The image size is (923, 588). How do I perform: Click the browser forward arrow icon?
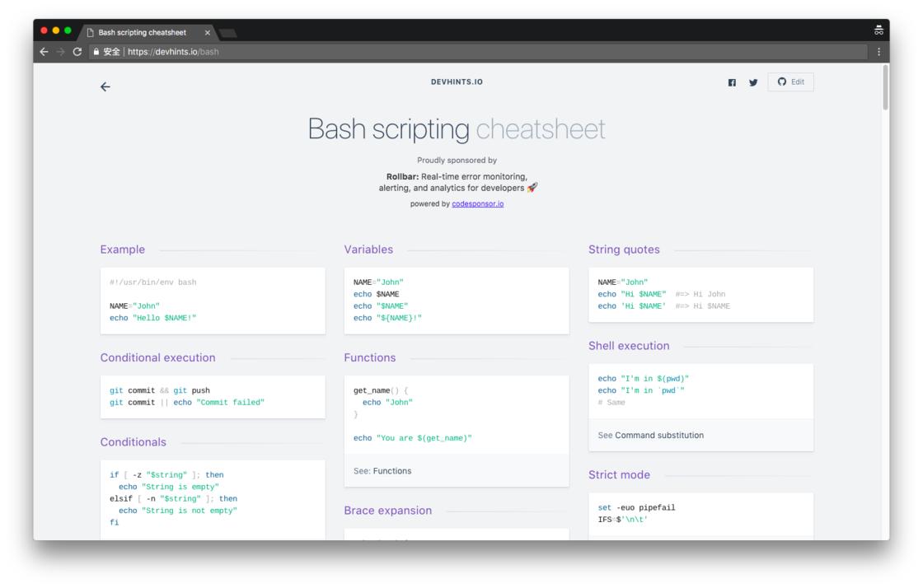61,52
